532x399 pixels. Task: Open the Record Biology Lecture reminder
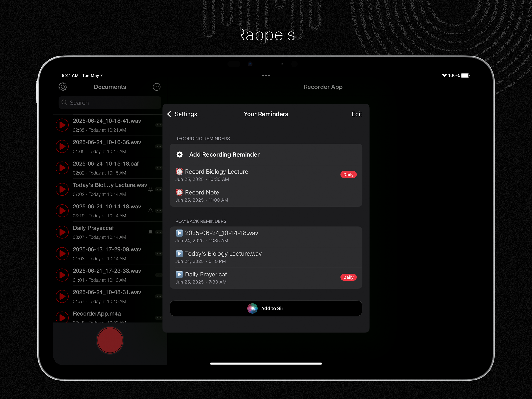[266, 175]
